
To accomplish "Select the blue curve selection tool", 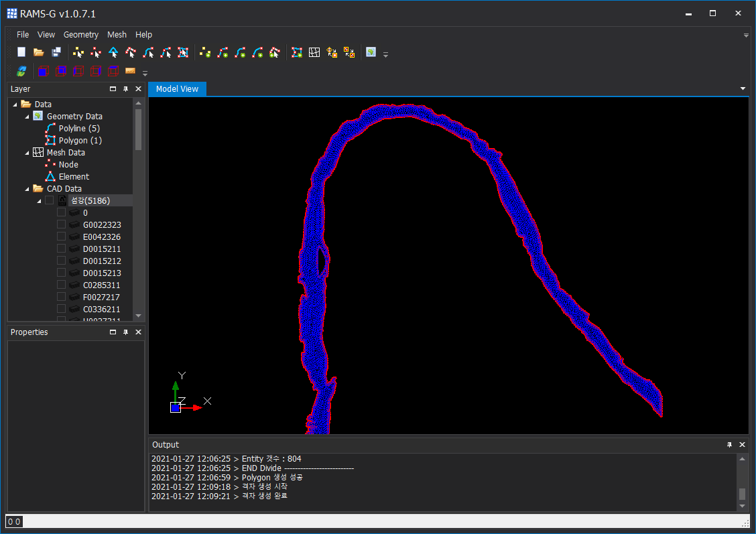I will point(148,52).
